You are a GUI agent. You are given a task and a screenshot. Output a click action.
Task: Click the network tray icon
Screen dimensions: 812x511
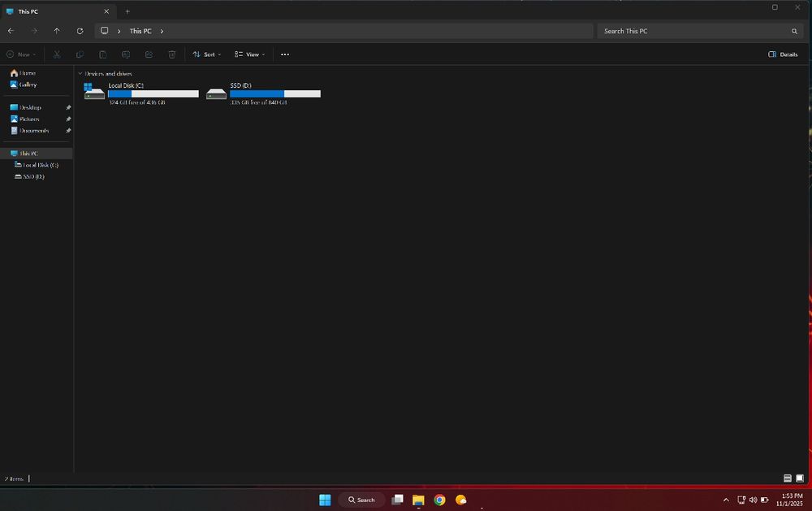[741, 500]
